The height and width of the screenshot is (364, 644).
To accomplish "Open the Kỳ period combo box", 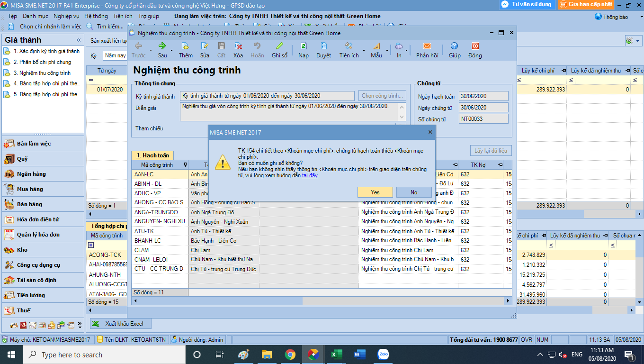I will point(115,56).
